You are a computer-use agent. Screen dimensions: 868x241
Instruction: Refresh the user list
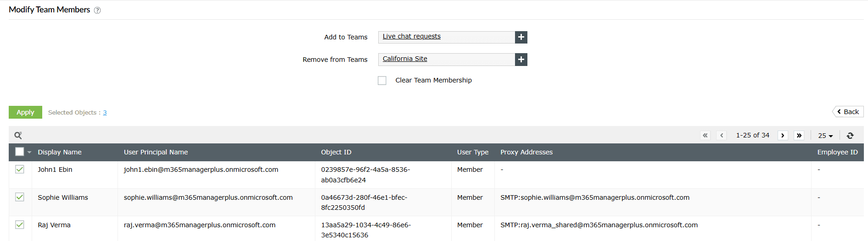[x=850, y=136]
